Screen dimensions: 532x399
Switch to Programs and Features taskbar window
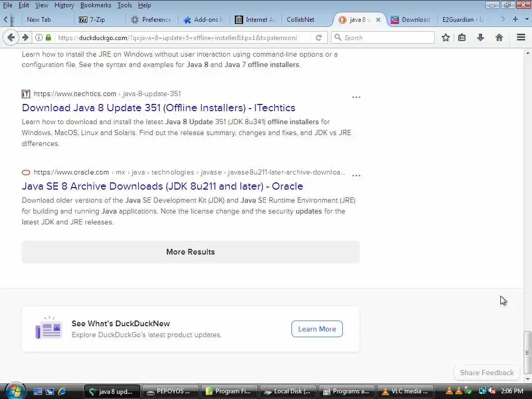pyautogui.click(x=347, y=391)
